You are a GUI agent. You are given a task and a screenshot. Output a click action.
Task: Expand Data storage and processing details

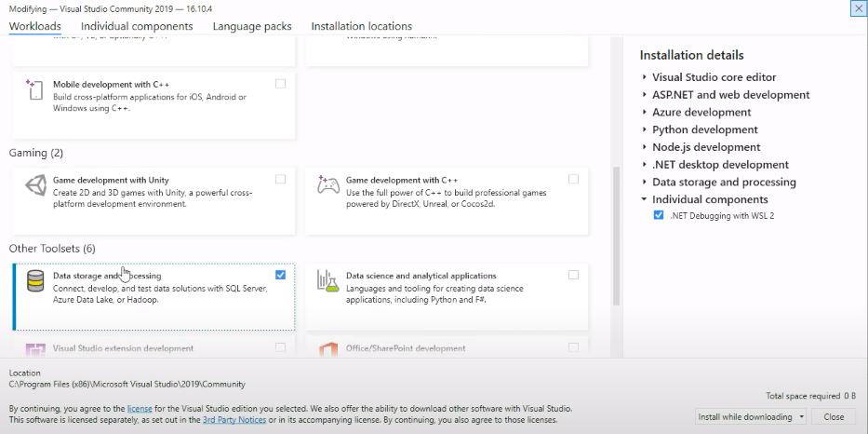point(645,182)
